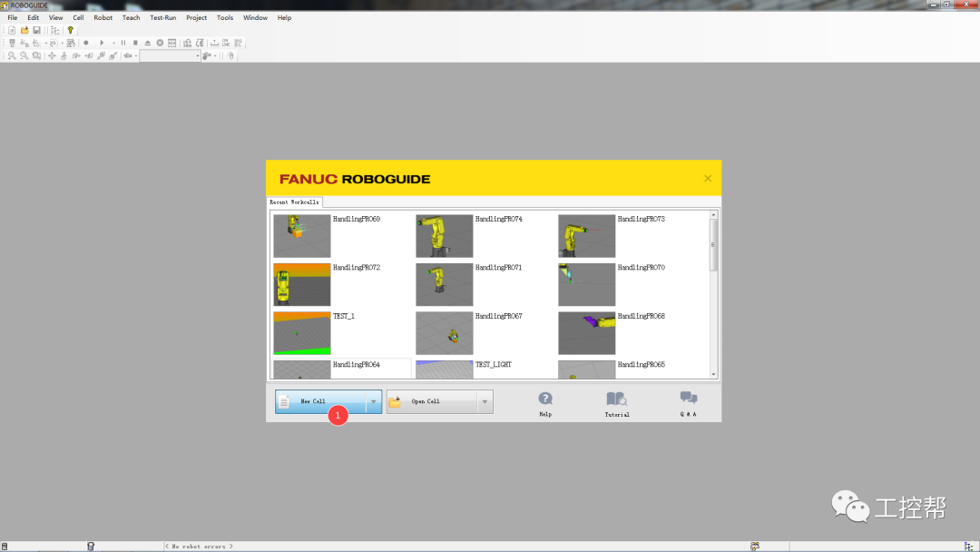This screenshot has width=980, height=552.
Task: Open the Help menu in the menu bar
Action: coord(284,17)
